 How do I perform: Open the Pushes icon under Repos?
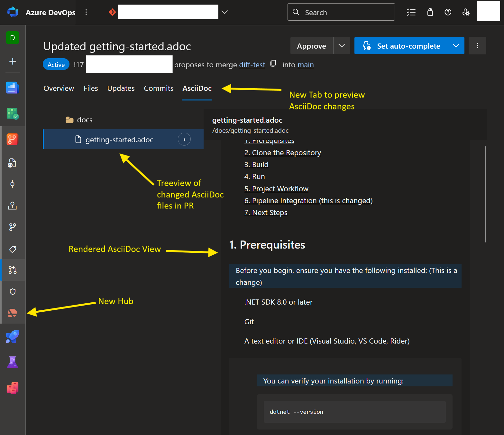tap(13, 205)
